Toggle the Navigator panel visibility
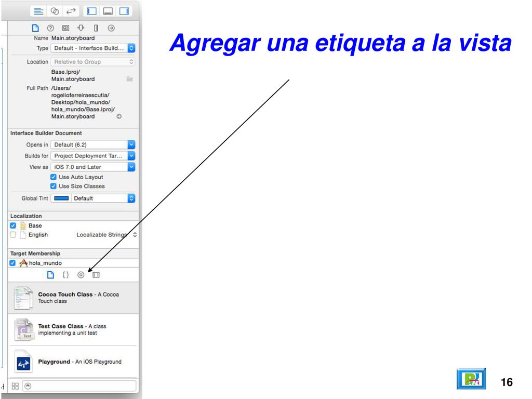The image size is (532, 399). [91, 11]
